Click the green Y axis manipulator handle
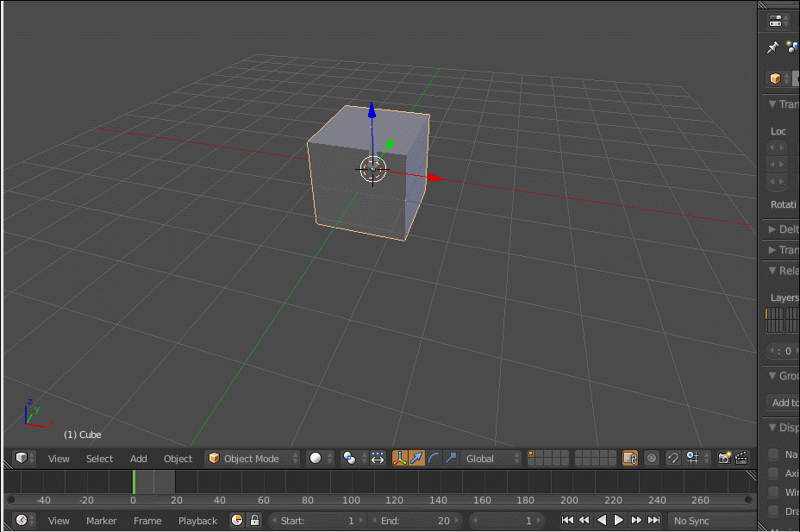The height and width of the screenshot is (532, 800). point(390,144)
